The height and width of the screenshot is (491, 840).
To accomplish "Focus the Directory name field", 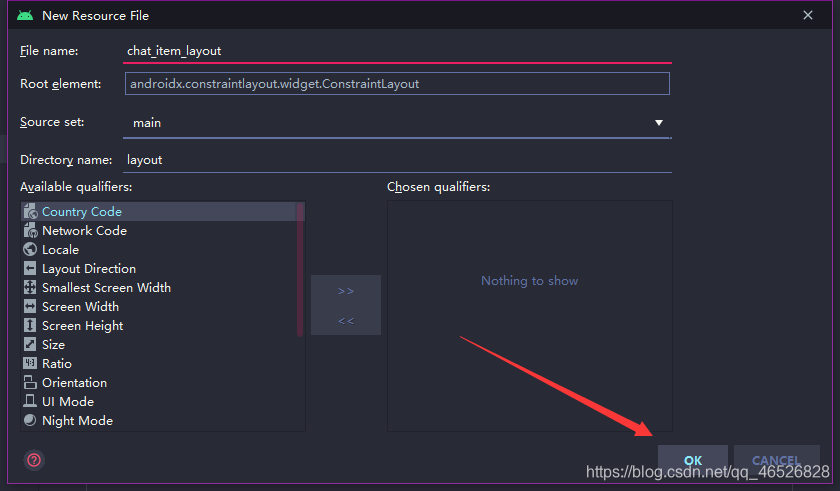I will point(397,160).
